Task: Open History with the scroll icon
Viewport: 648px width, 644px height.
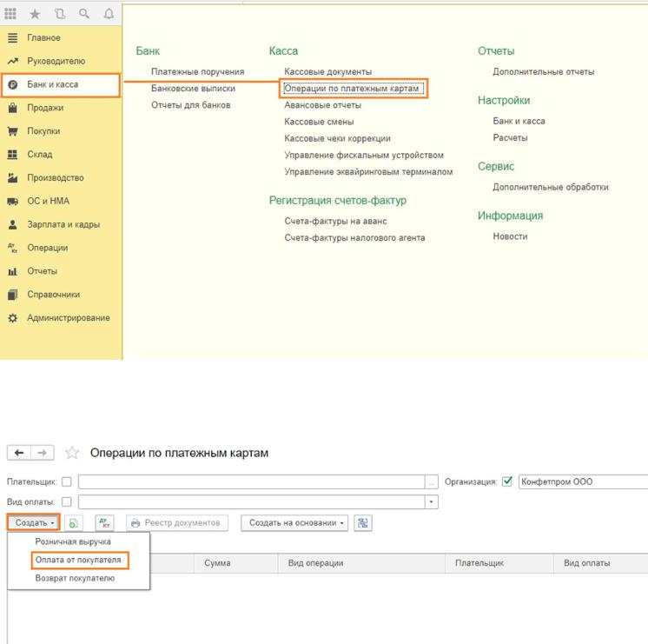Action: [x=61, y=15]
